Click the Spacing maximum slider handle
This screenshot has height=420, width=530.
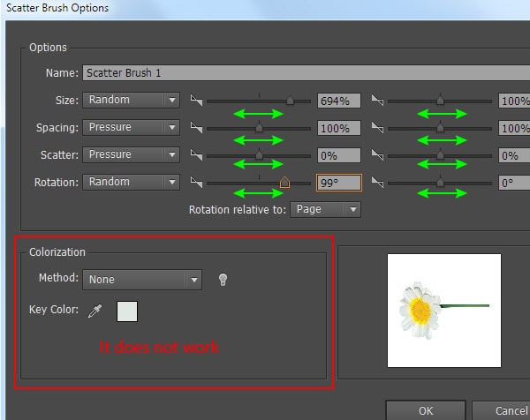tap(440, 128)
